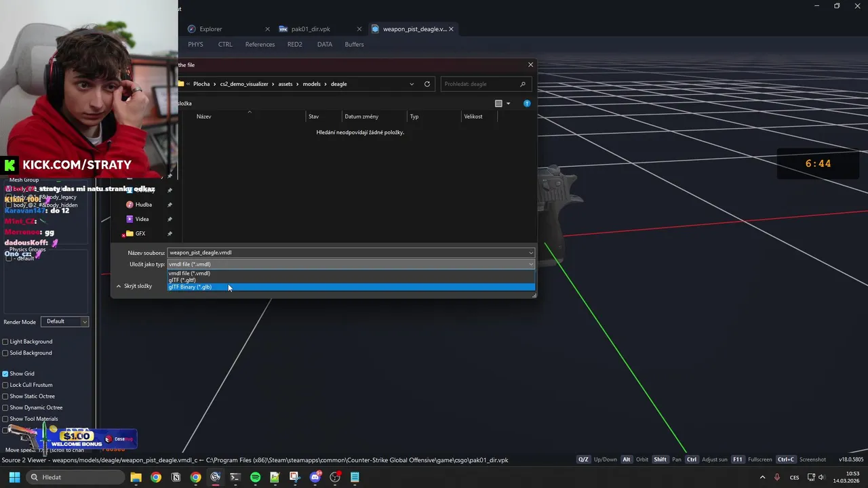The image size is (868, 488).
Task: Select GFX folder in navigation pane
Action: (140, 233)
